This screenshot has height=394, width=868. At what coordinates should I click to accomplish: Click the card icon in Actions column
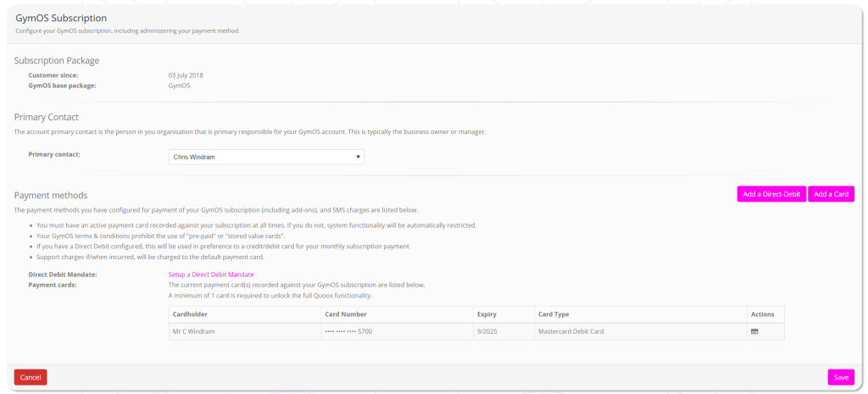pyautogui.click(x=754, y=331)
